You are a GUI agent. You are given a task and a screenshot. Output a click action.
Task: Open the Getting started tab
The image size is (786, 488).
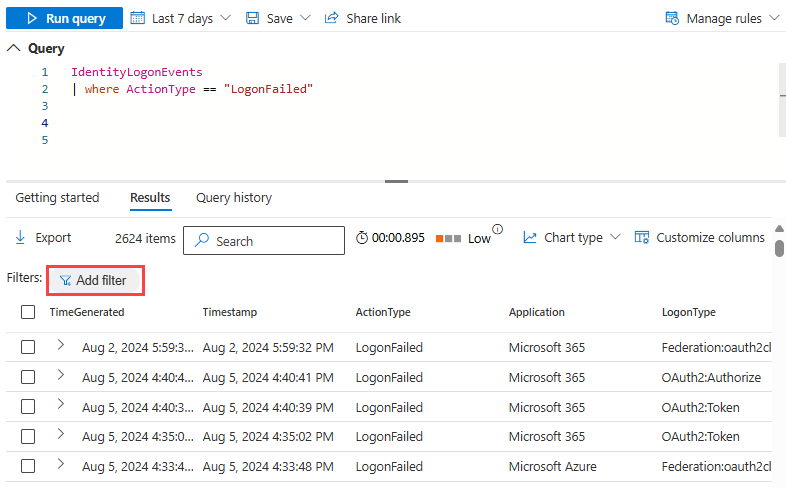tap(57, 198)
